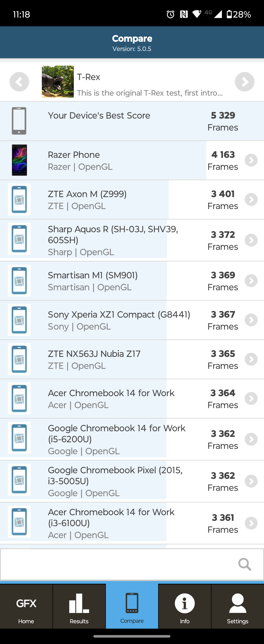This screenshot has height=644, width=264.
Task: Tap the alarm icon in status bar
Action: [170, 14]
